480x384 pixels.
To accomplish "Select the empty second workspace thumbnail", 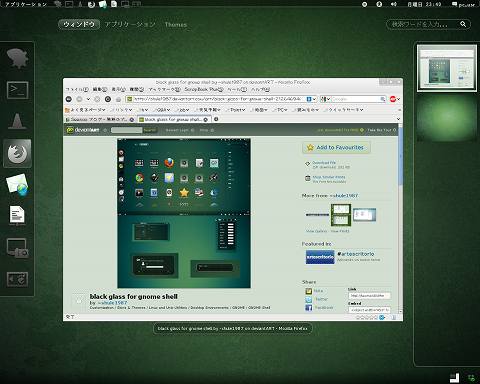I will click(x=447, y=117).
